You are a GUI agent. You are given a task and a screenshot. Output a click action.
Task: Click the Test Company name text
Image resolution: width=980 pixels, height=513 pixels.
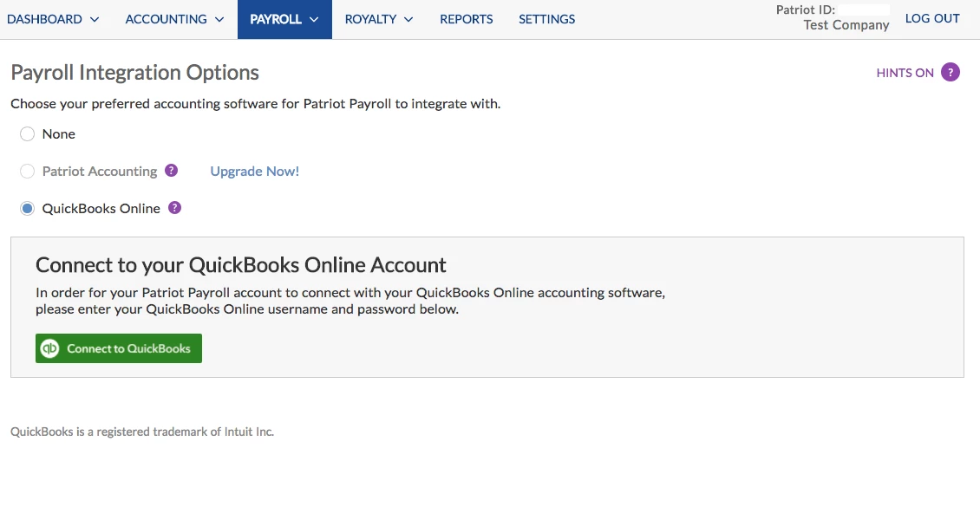point(846,25)
